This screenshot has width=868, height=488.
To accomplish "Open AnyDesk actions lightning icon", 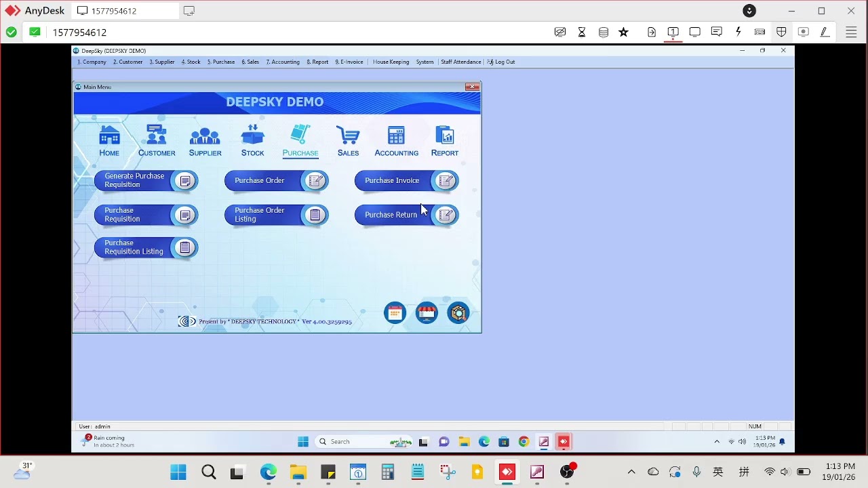I will click(x=738, y=32).
